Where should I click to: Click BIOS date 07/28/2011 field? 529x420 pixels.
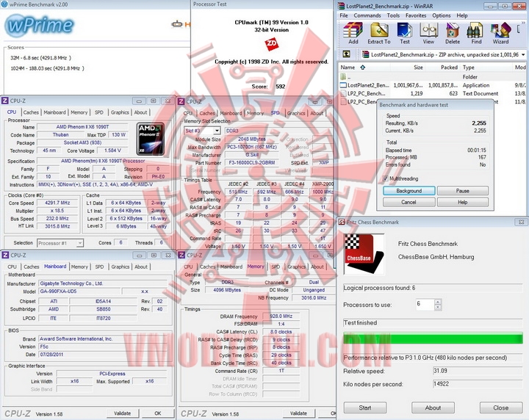pos(103,355)
